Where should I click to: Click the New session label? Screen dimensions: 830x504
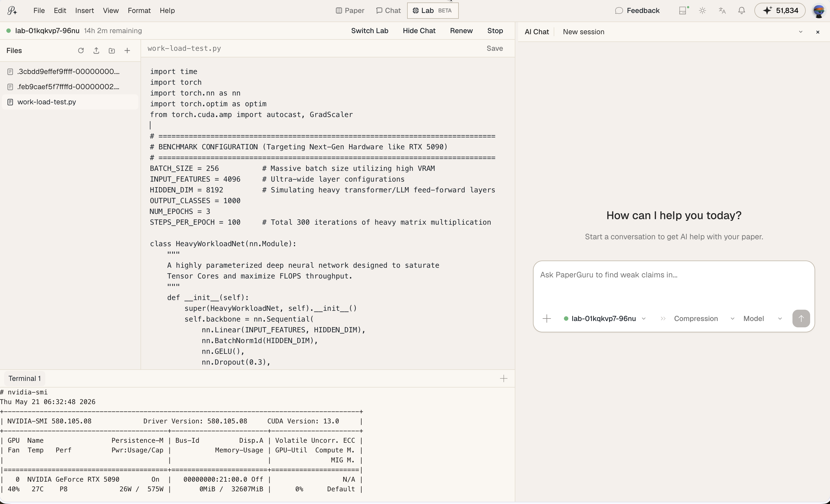[x=584, y=32]
